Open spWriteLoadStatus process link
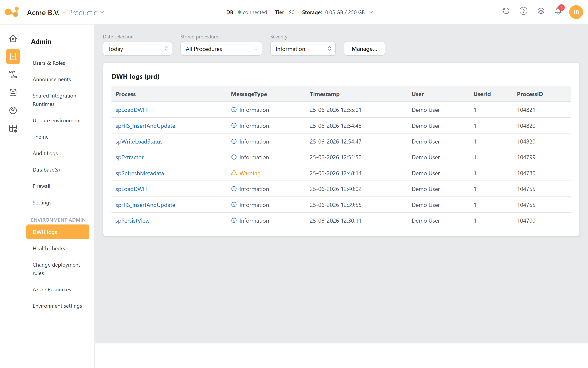 (x=139, y=141)
